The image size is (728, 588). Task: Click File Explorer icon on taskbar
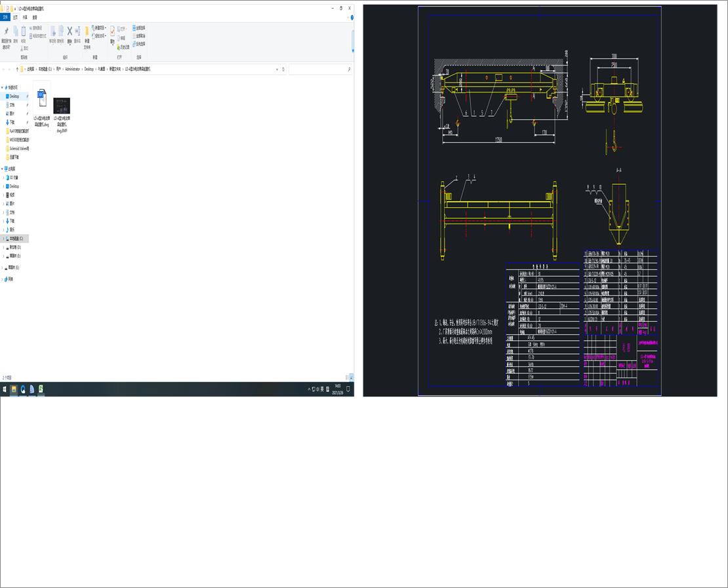click(14, 389)
